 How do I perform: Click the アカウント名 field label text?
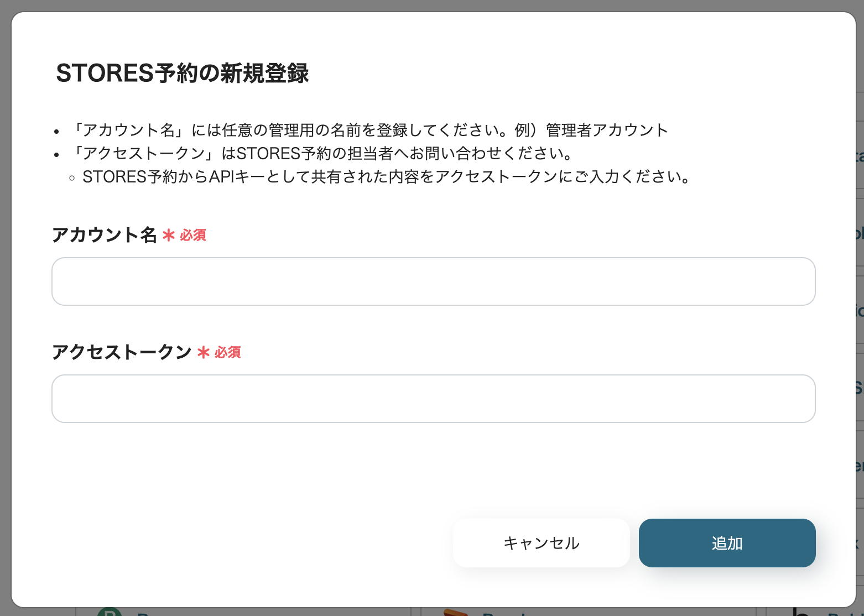(104, 235)
